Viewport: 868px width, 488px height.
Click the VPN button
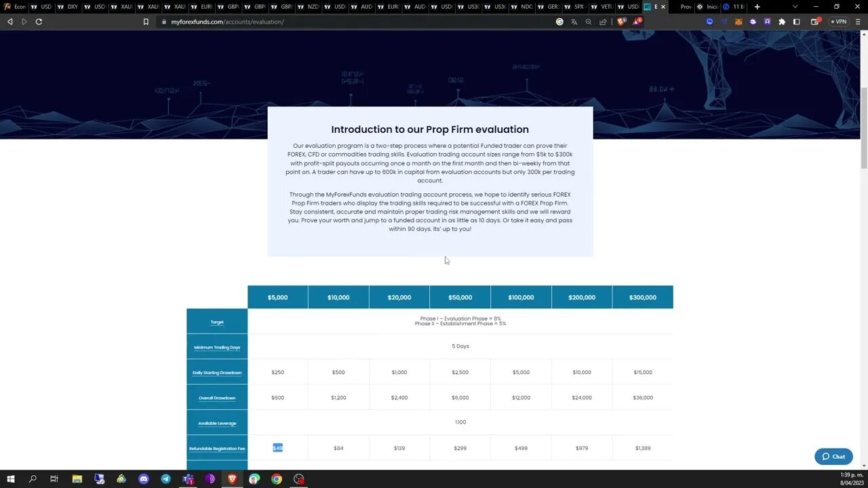(x=839, y=22)
